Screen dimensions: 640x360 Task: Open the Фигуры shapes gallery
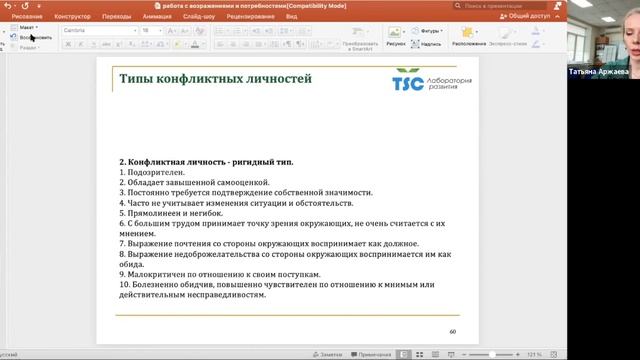427,31
